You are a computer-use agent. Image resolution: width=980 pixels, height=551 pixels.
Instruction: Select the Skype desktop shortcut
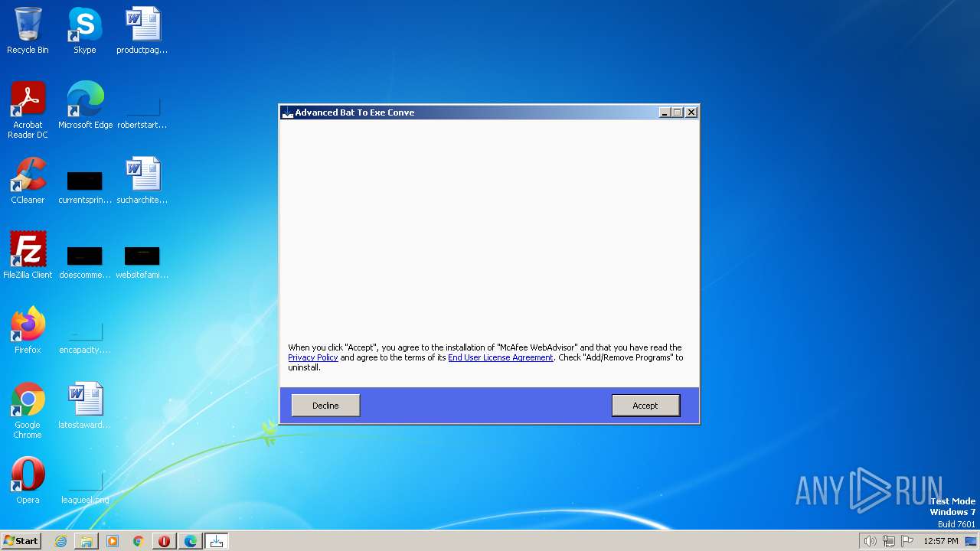[85, 31]
